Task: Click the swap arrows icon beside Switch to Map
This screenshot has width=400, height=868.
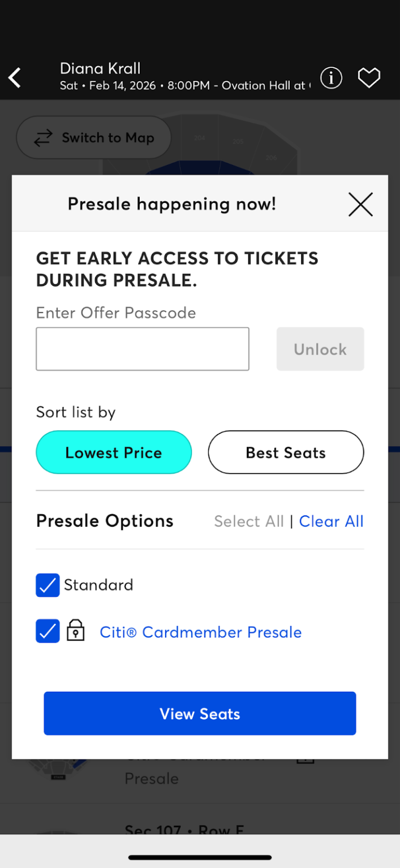Action: pyautogui.click(x=42, y=137)
